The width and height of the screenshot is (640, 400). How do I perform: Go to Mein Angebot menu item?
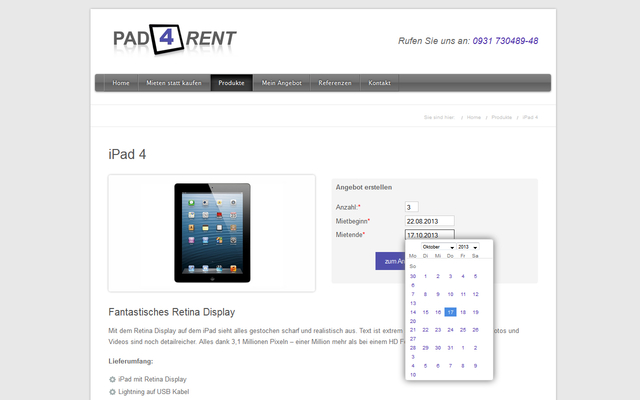(282, 83)
